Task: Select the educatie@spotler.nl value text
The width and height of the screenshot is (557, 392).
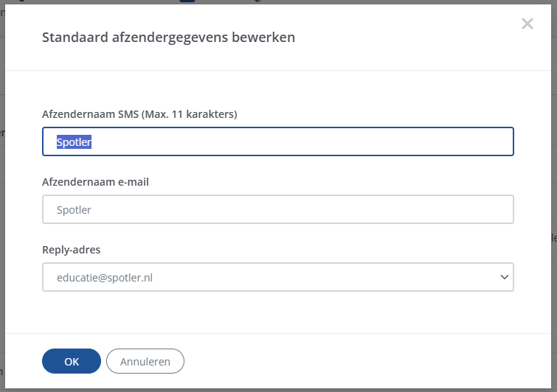Action: coord(104,277)
